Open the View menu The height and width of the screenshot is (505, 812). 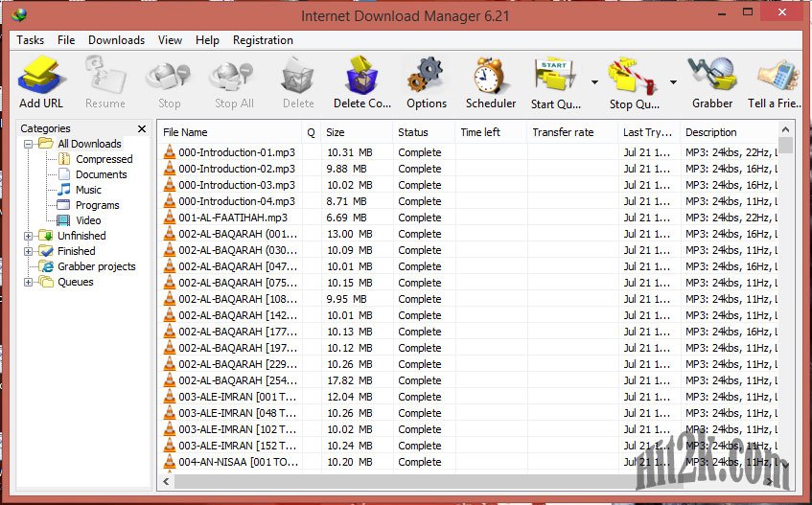170,40
